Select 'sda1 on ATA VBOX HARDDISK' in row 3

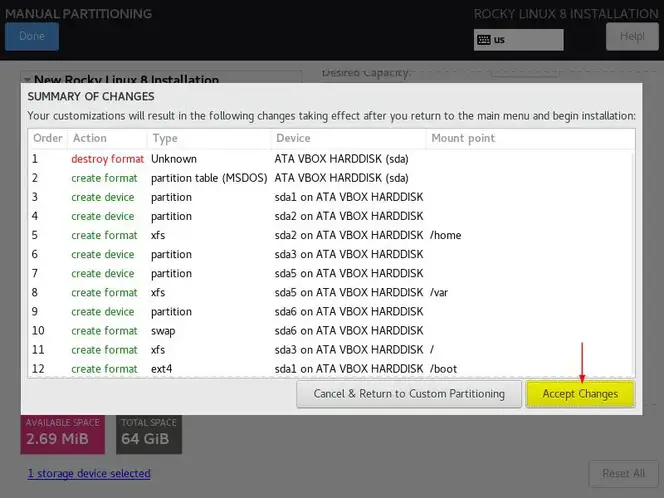pyautogui.click(x=349, y=197)
